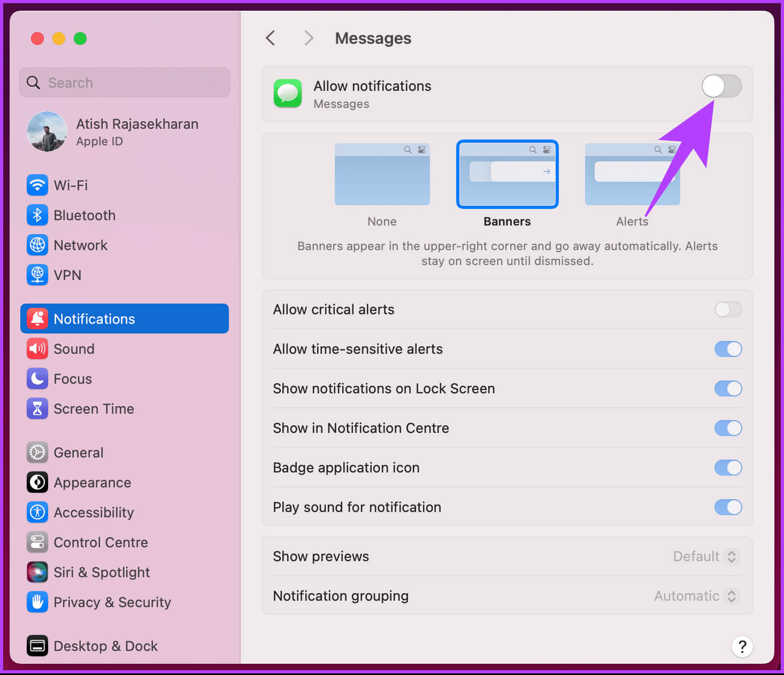Viewport: 784px width, 675px height.
Task: Click the green Messages app icon
Action: 288,94
